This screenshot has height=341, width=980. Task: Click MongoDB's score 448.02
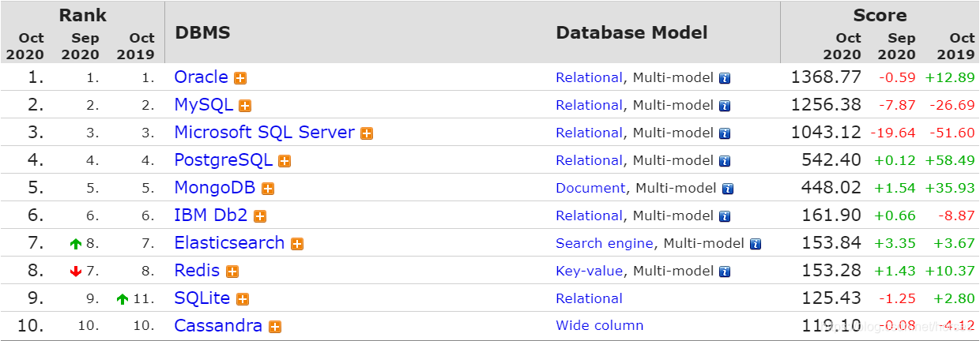point(832,188)
